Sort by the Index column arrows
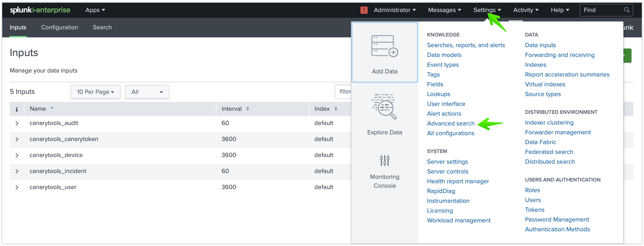This screenshot has height=246, width=644. pos(336,109)
